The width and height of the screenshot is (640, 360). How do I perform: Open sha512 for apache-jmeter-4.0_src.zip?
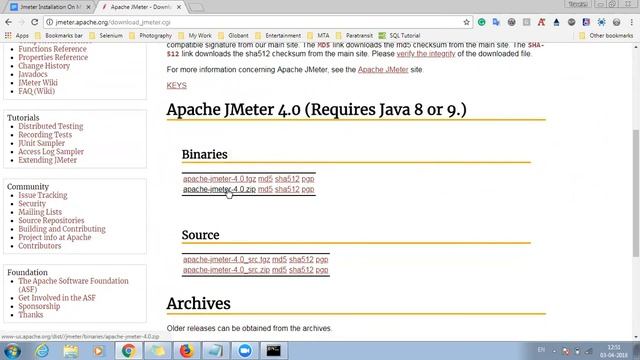(301, 270)
